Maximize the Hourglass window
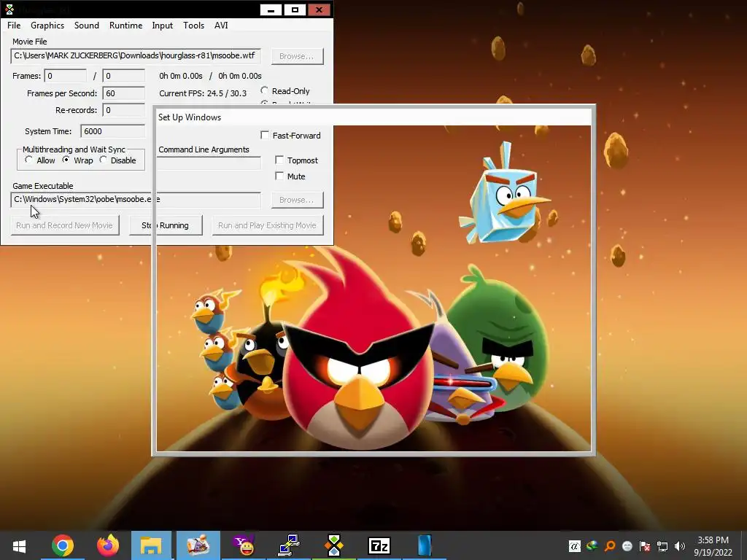 295,9
